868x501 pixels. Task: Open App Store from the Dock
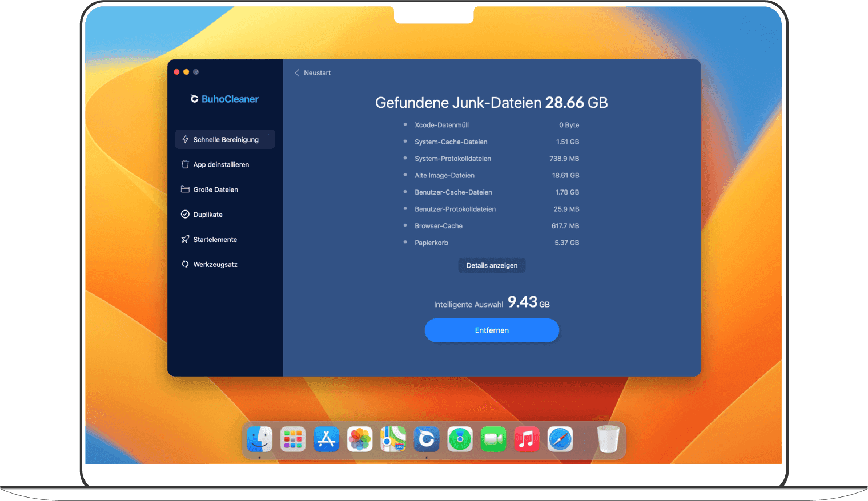point(327,439)
